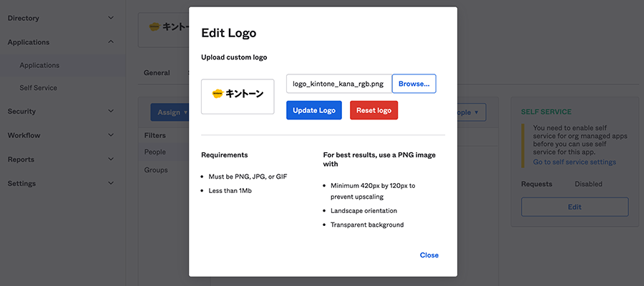Expand the Reports sidebar menu
The image size is (644, 286).
coord(61,159)
